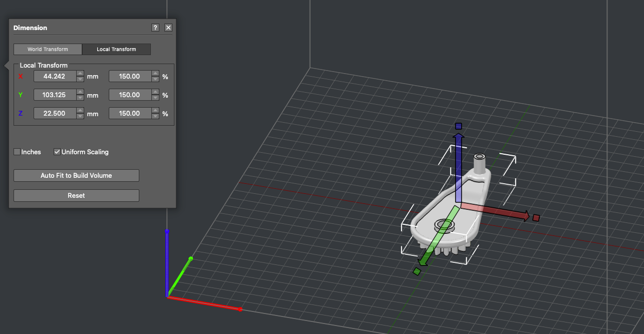Screen dimensions: 644x334
Task: Select the blue Z-axis gizmo arrow
Action: tap(458, 168)
